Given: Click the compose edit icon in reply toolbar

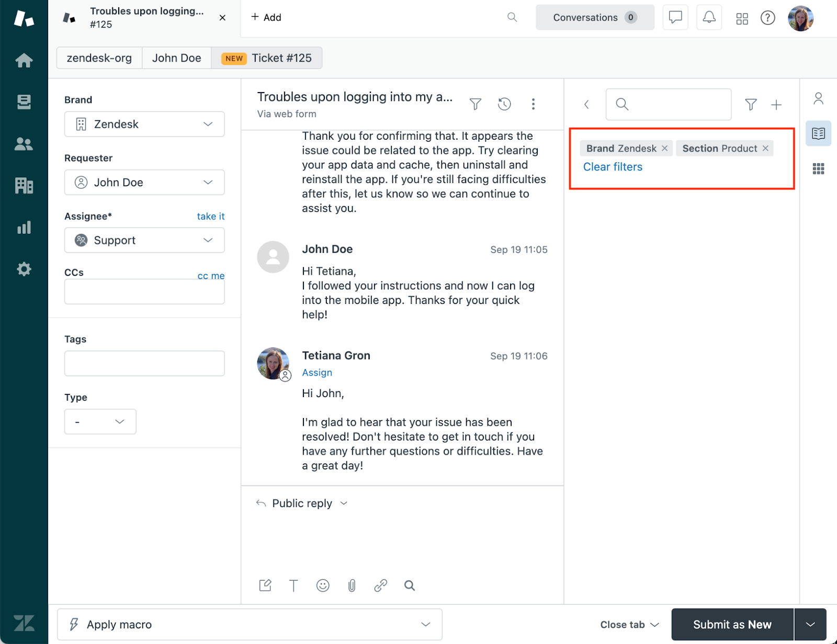Looking at the screenshot, I should (x=265, y=585).
